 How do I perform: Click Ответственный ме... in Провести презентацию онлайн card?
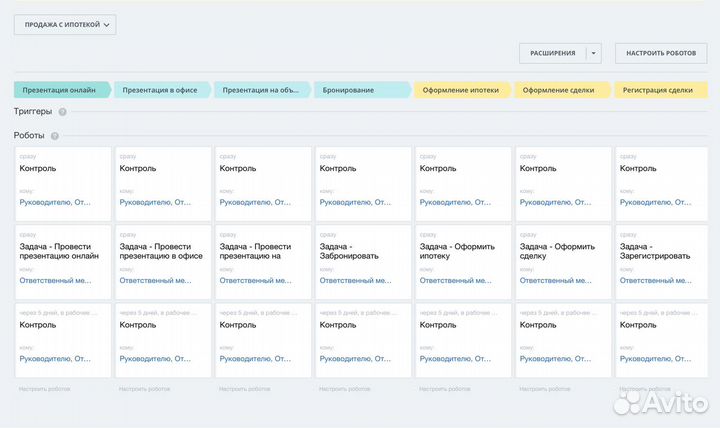[x=55, y=280]
